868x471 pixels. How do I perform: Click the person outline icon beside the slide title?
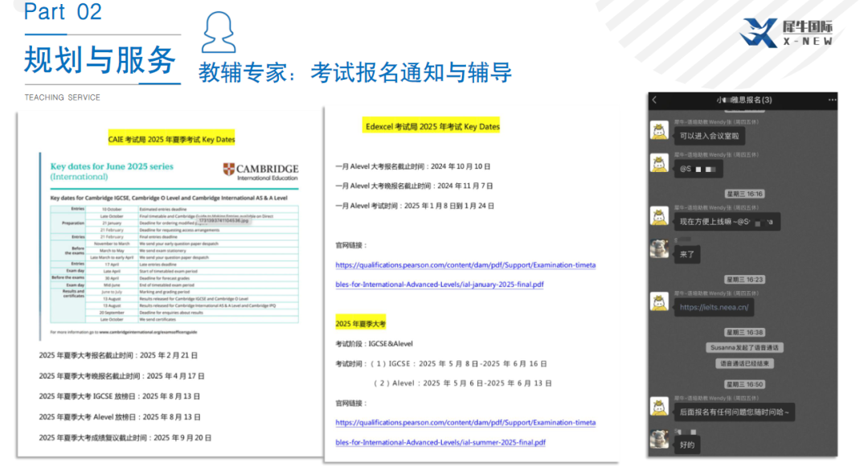coord(219,32)
